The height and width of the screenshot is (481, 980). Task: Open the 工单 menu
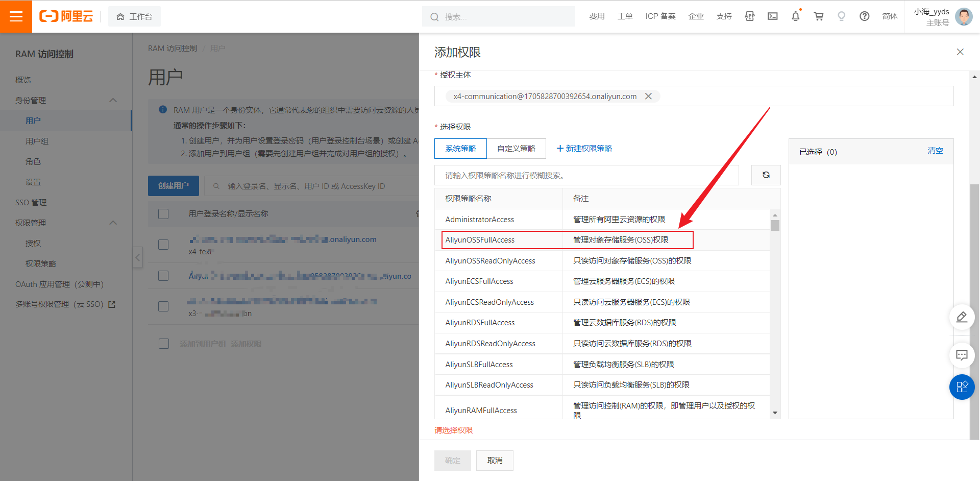point(625,16)
